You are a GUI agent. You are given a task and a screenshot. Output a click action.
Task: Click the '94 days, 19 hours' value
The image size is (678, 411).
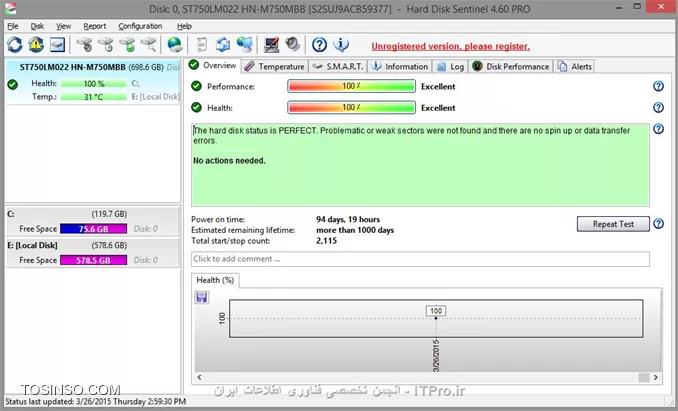pyautogui.click(x=348, y=219)
